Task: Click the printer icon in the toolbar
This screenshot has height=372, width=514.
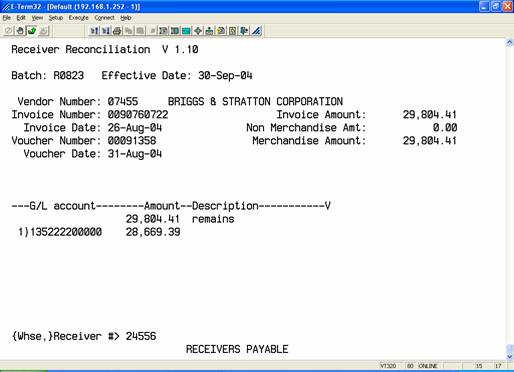Action: point(117,31)
